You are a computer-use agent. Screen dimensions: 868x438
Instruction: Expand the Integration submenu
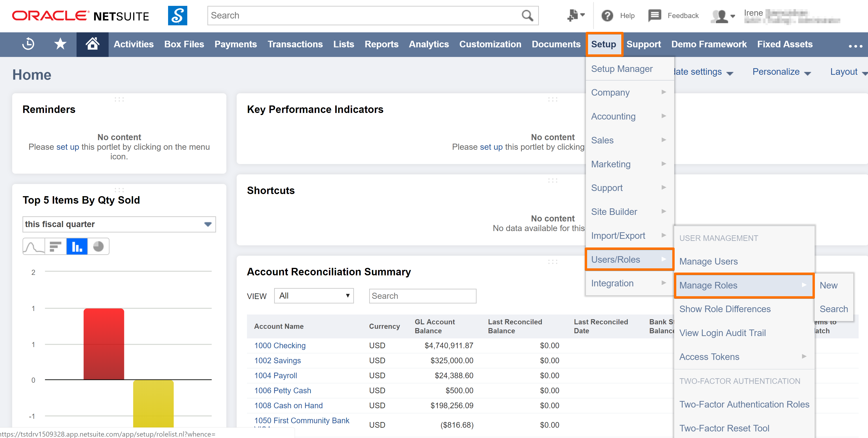[x=629, y=283]
